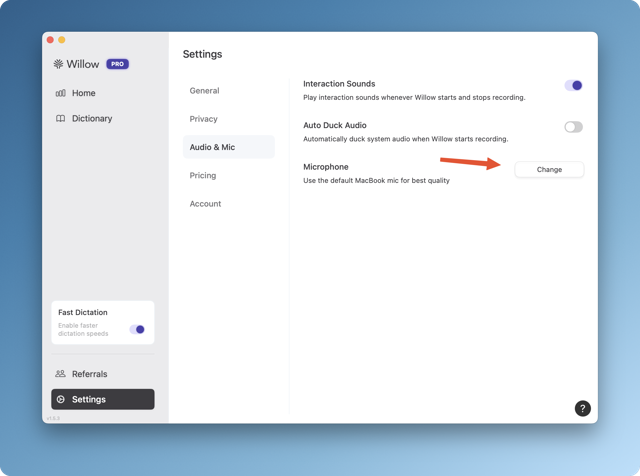Viewport: 640px width, 476px height.
Task: Open the Pricing settings tab
Action: 203,176
